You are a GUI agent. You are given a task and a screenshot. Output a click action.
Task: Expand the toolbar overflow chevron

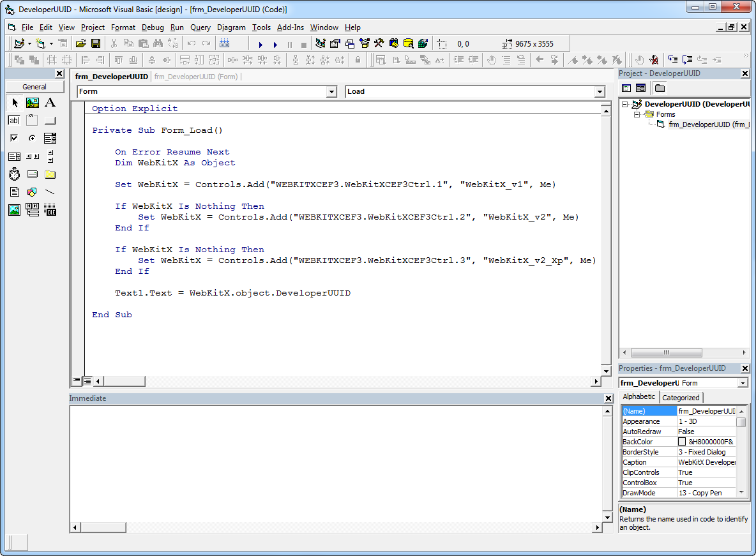746,56
